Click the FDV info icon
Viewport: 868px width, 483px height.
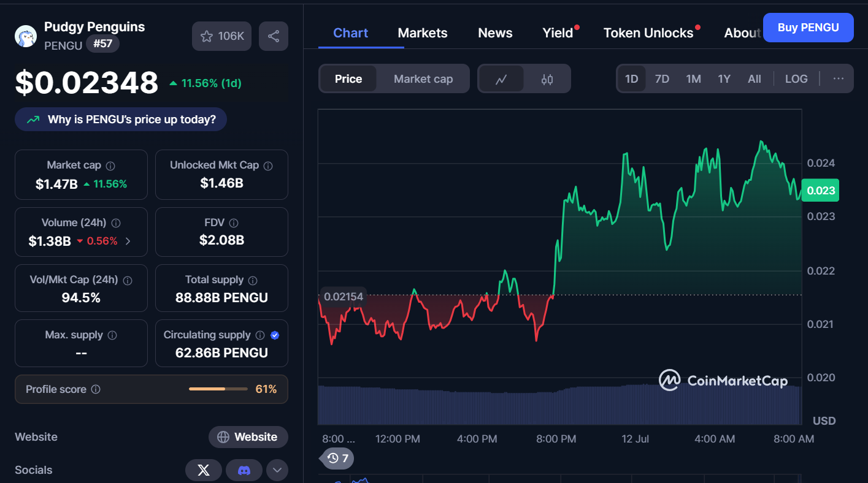pos(234,223)
